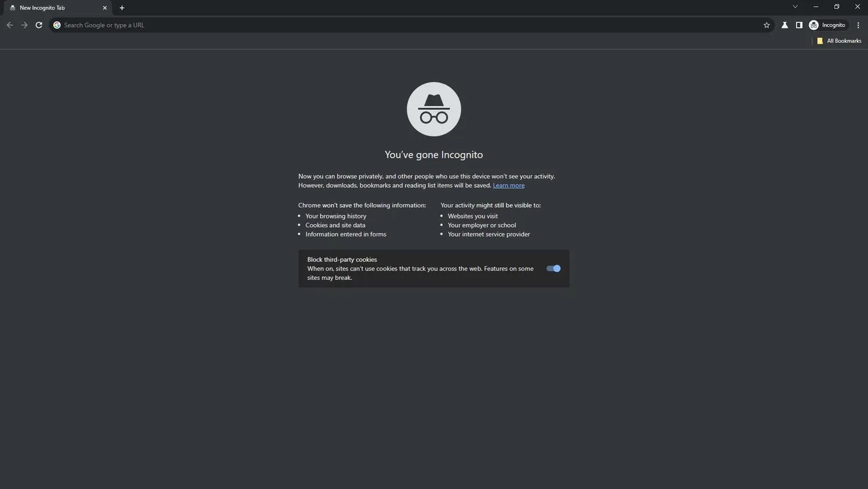Bookmark this tab with the star icon
868x489 pixels.
click(767, 25)
